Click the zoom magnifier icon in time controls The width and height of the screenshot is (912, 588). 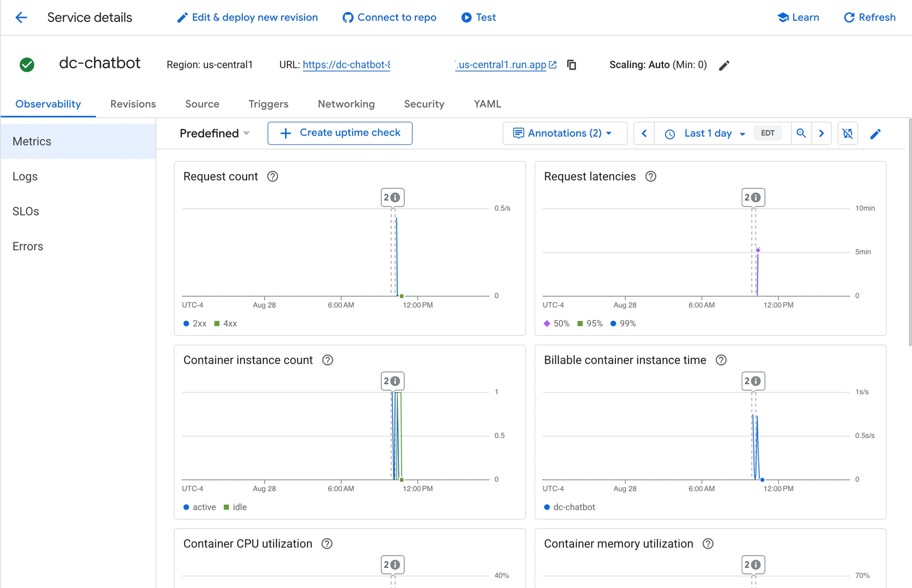point(801,133)
